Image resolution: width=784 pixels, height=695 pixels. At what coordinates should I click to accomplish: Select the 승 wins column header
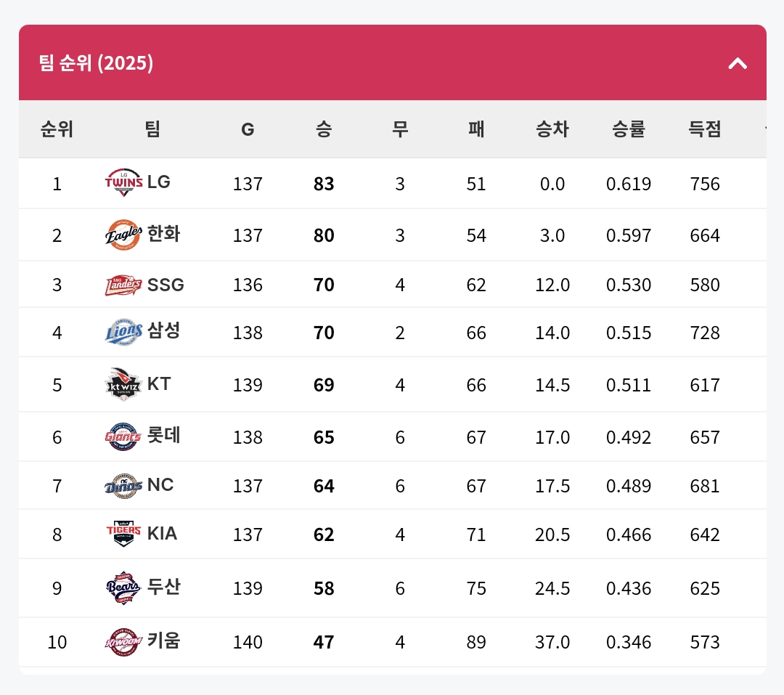pos(324,129)
